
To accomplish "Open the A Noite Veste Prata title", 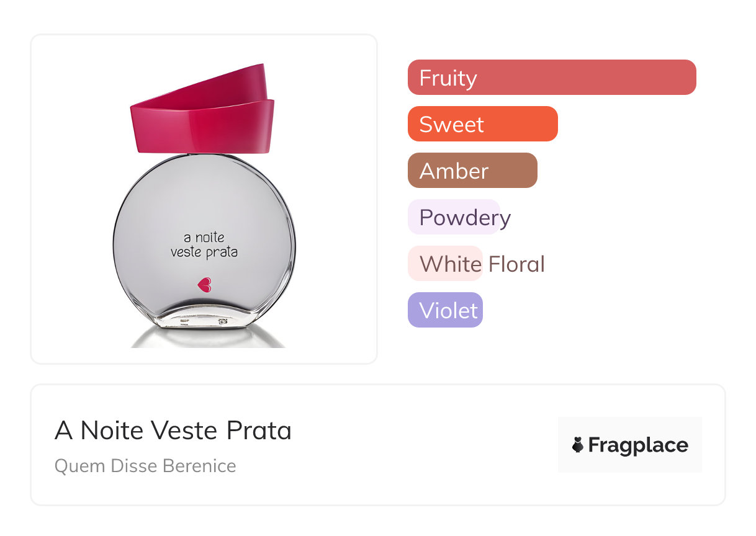I will (173, 431).
